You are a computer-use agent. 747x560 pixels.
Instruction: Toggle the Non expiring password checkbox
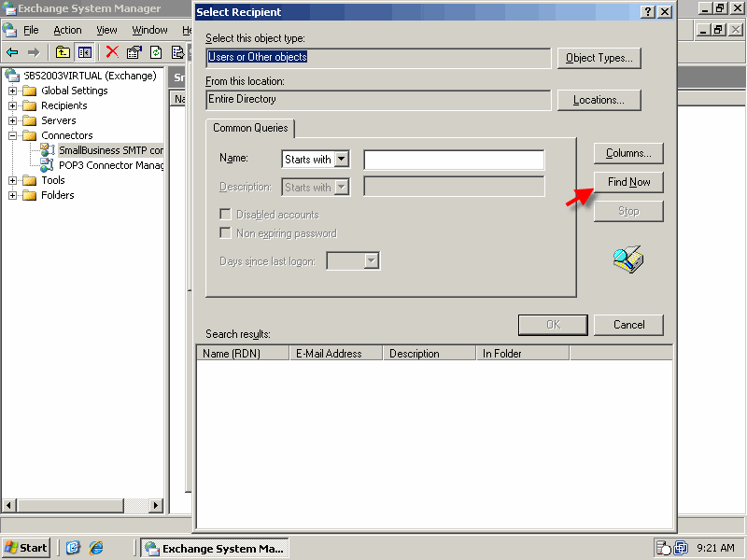[225, 232]
